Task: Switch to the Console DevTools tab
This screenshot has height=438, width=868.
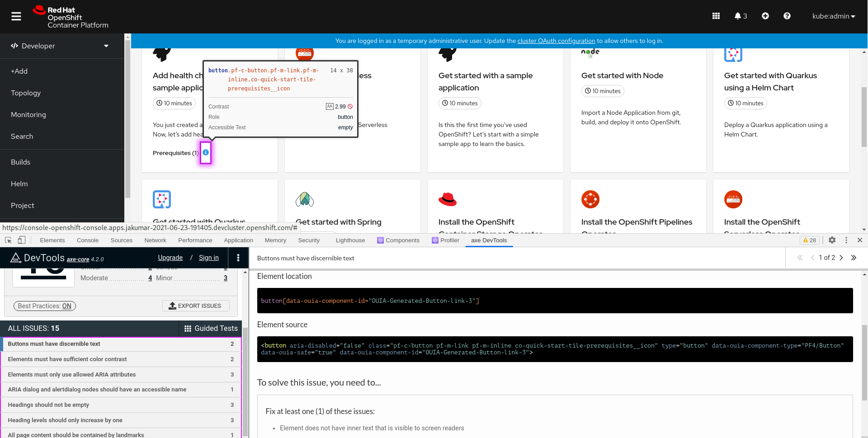Action: click(x=88, y=240)
